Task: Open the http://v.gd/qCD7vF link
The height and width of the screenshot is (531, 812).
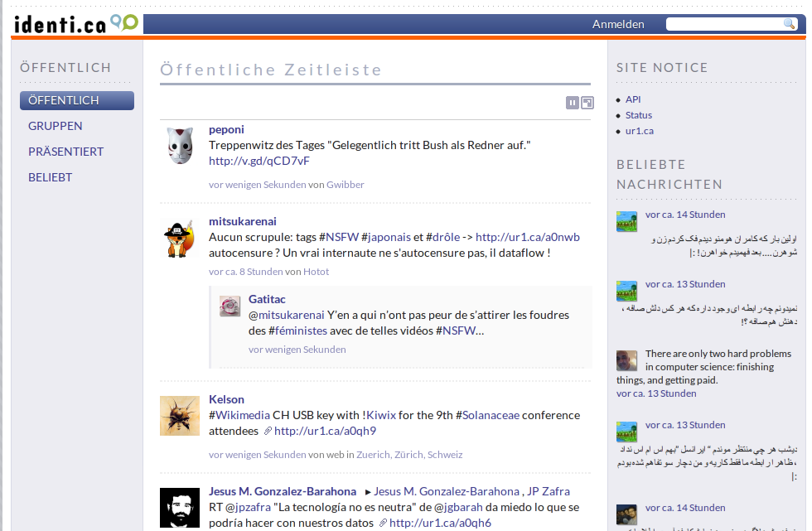Action: pos(259,161)
